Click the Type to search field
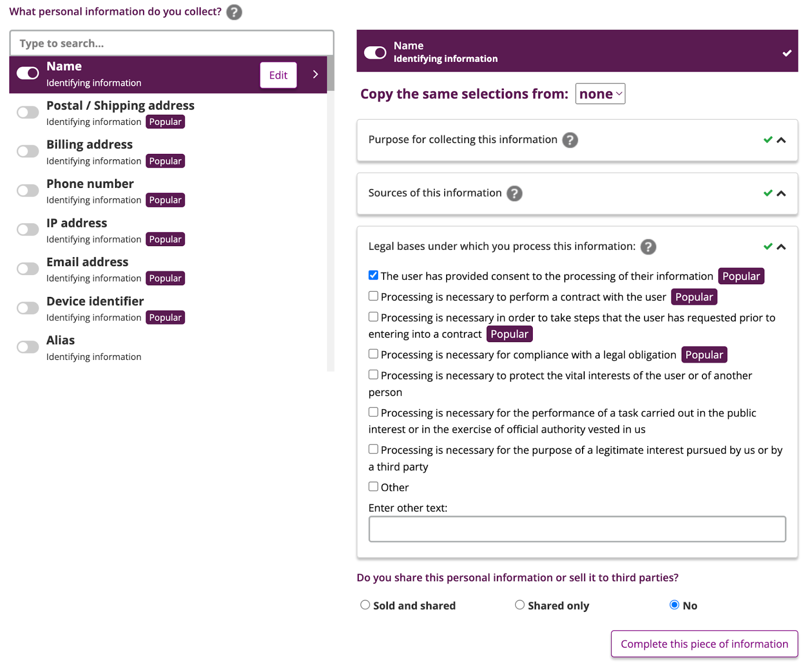Screen dimensions: 812x668 tap(172, 44)
